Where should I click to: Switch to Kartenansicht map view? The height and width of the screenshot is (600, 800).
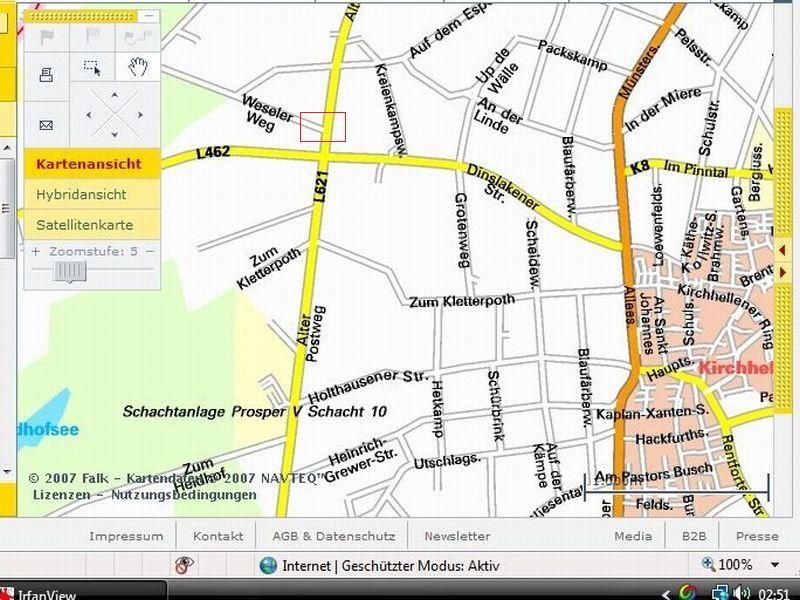[91, 164]
